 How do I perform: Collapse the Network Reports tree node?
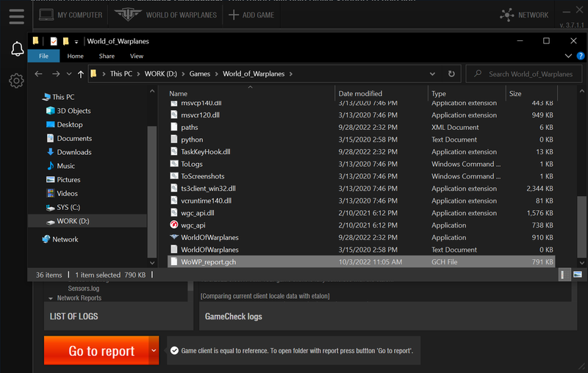[x=51, y=299]
